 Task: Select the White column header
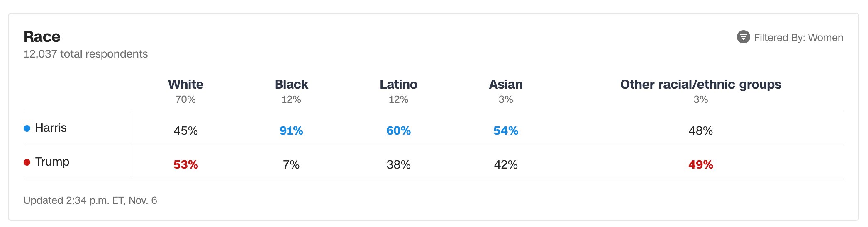pos(185,85)
